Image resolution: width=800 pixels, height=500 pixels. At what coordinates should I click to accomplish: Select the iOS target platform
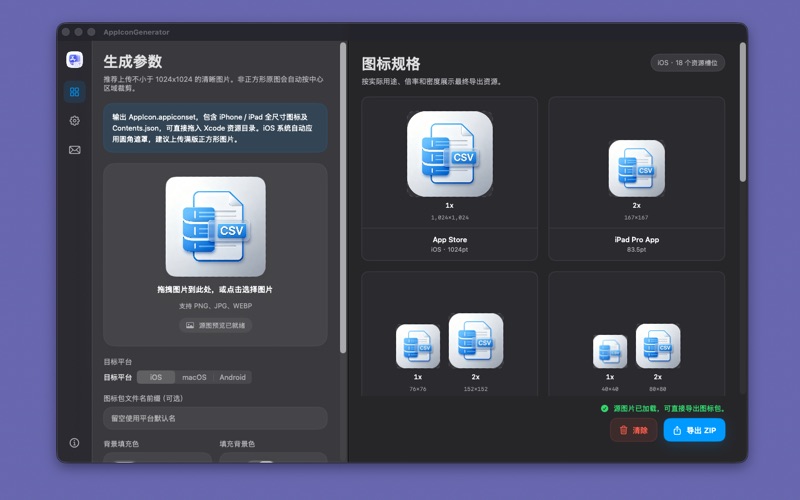click(156, 377)
